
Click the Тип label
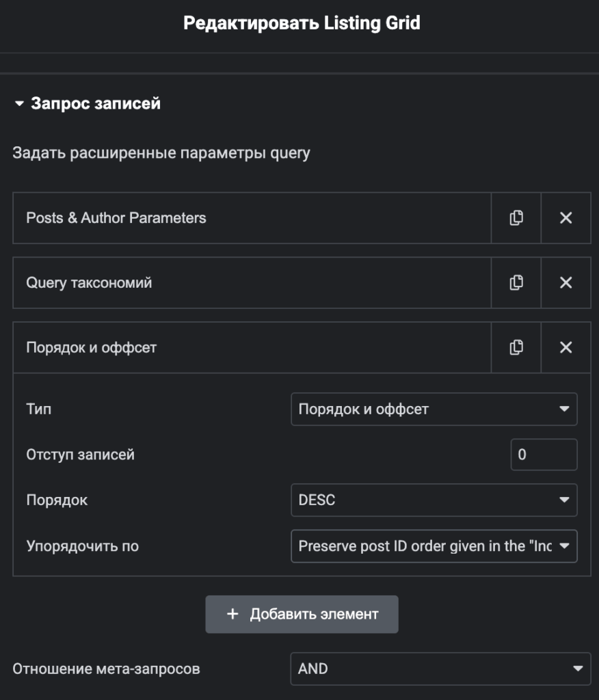(39, 409)
